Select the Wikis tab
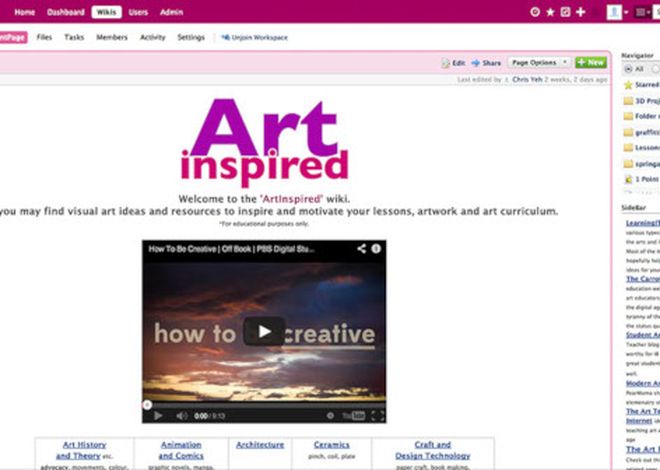The image size is (660, 470). tap(106, 12)
